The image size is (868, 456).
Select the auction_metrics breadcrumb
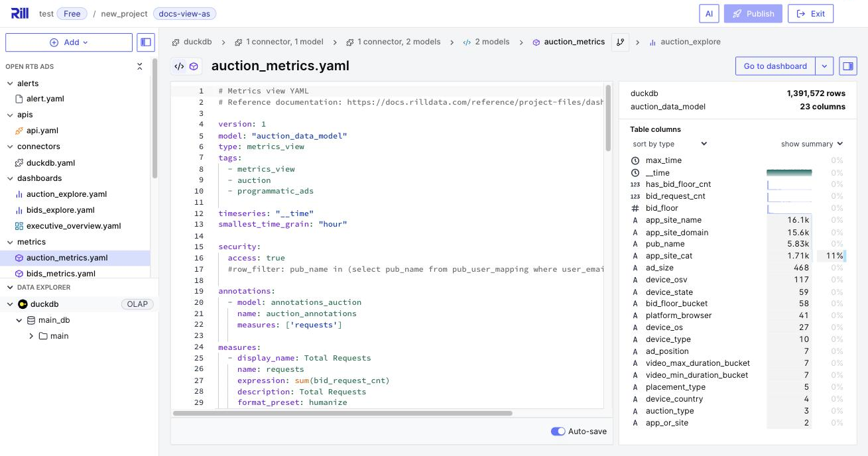tap(568, 42)
